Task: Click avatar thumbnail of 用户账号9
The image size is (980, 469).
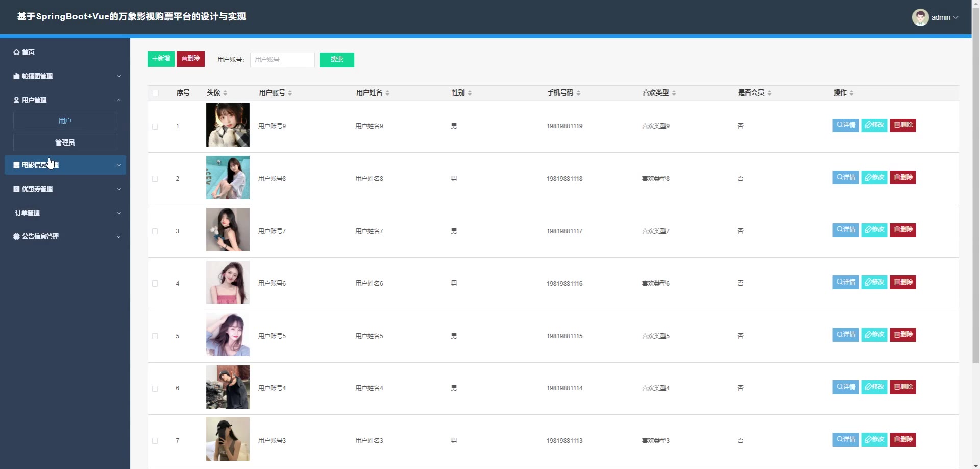Action: click(228, 125)
